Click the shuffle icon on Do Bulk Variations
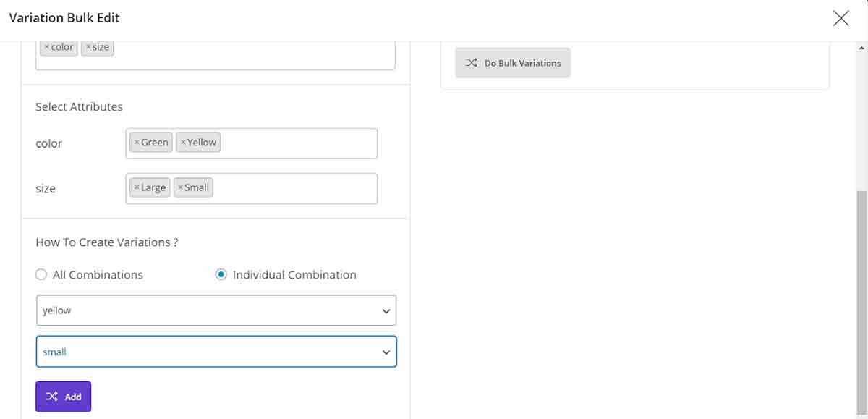 (x=471, y=63)
